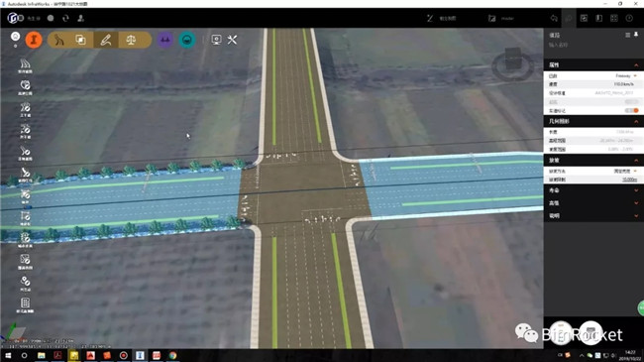This screenshot has height=362, width=644.
Task: Click the undo arrow in the top bar
Action: [x=554, y=18]
